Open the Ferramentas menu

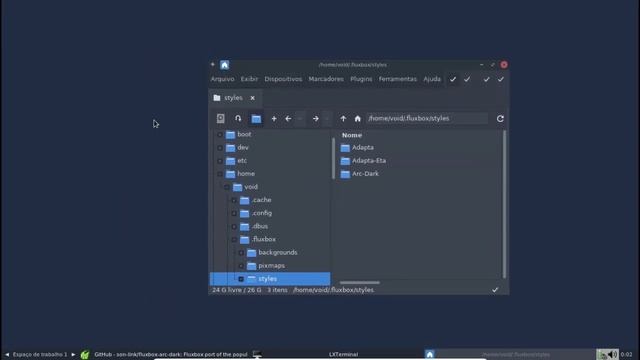(x=398, y=79)
